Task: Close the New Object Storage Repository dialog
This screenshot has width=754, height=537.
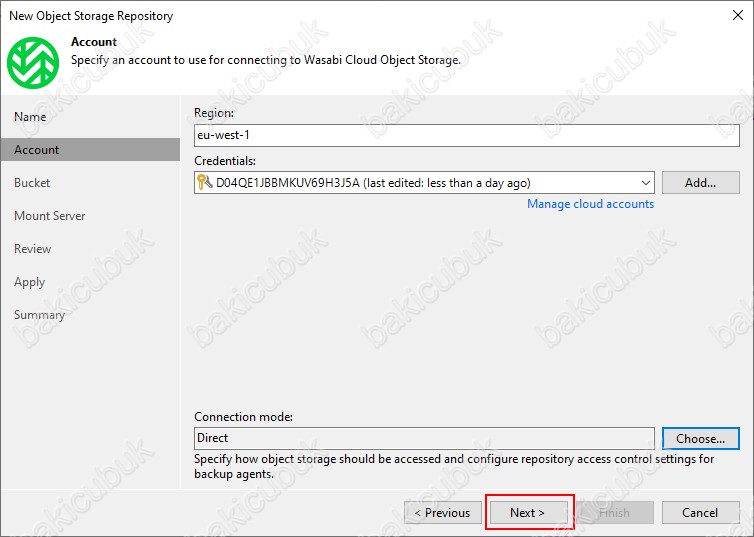Action: (x=738, y=15)
